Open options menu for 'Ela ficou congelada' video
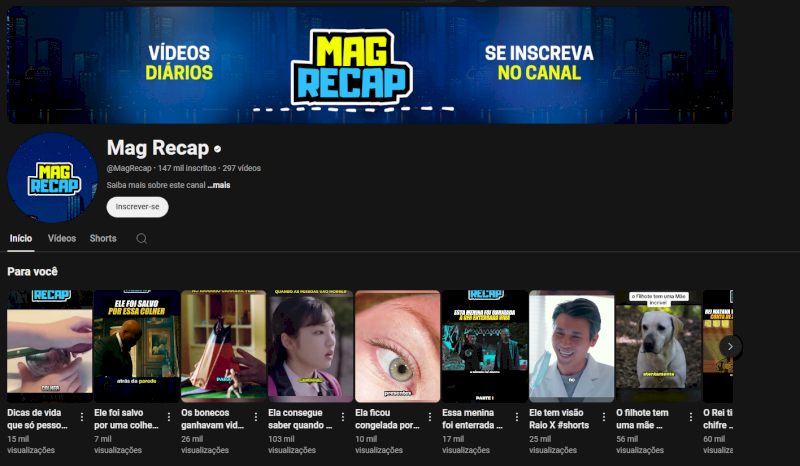800x466 pixels. tap(430, 417)
